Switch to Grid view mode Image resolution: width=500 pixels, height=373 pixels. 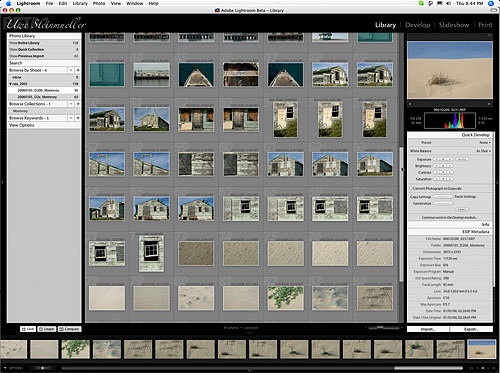28,329
